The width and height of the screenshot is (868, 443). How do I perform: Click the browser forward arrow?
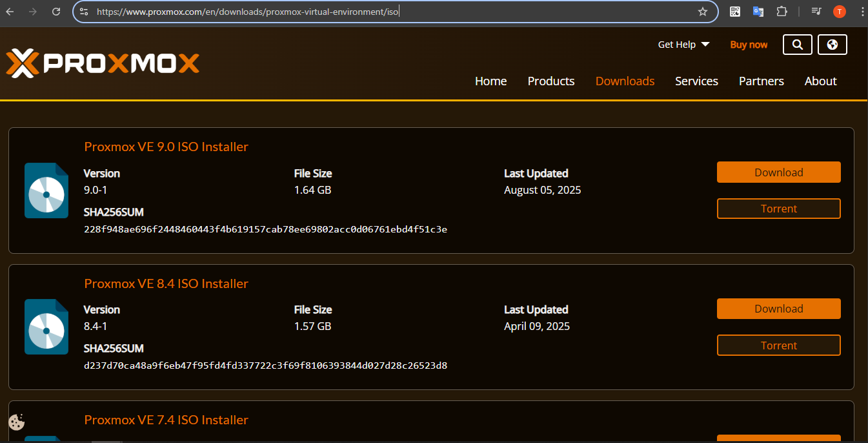click(33, 11)
